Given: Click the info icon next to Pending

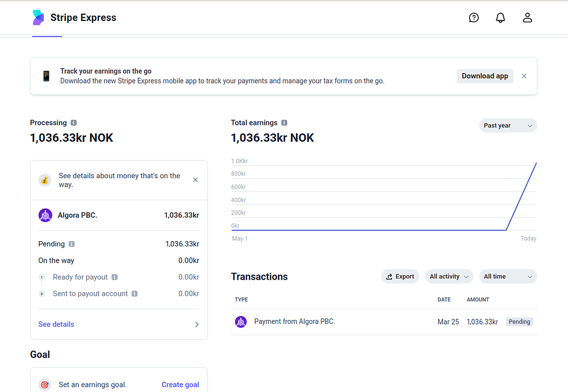Looking at the screenshot, I should click(72, 244).
